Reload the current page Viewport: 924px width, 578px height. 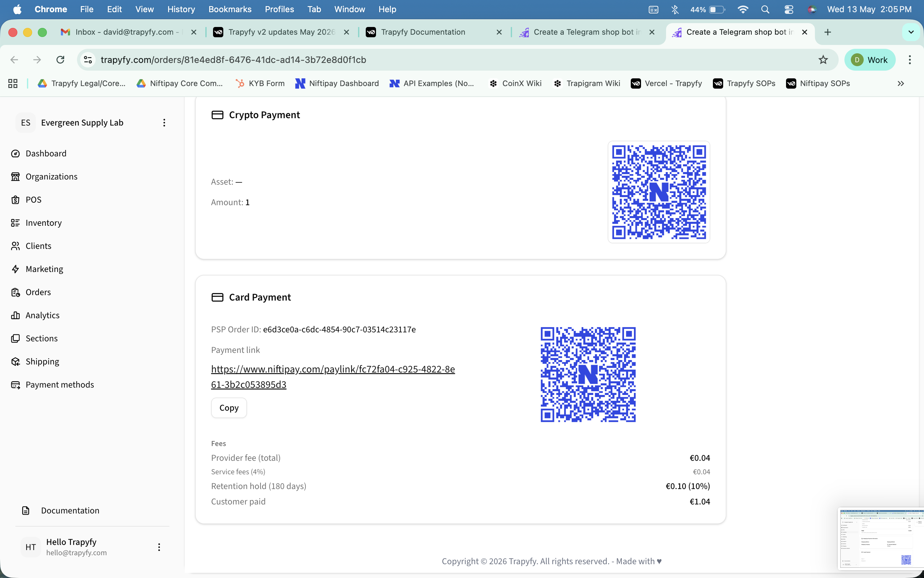point(60,60)
